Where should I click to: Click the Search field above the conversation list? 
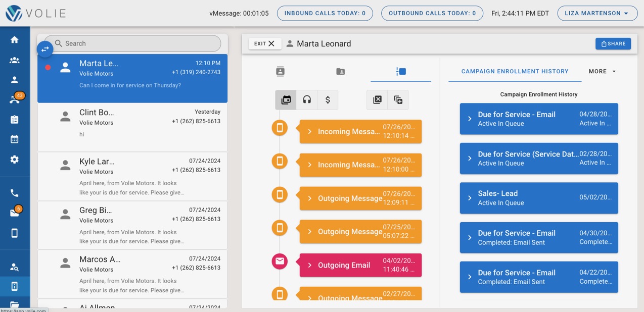click(132, 43)
